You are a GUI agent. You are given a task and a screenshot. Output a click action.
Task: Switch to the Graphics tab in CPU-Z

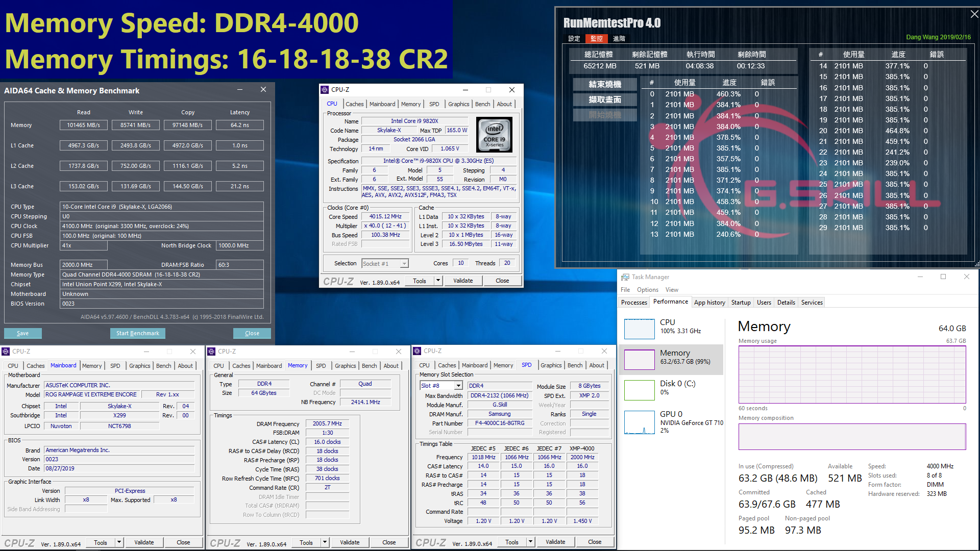458,104
